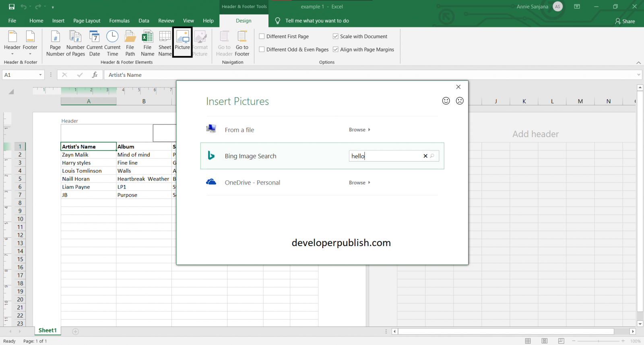Click Tell me what you want to do
The height and width of the screenshot is (345, 644).
317,21
